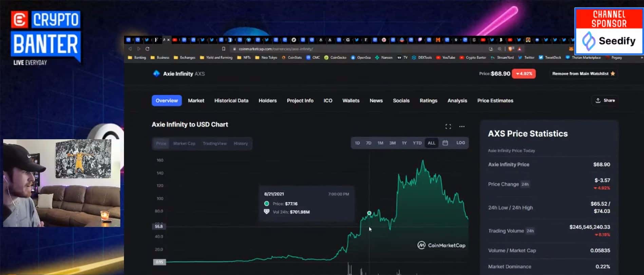Click the chart data point at 8/21/2021
This screenshot has width=644, height=275.
[369, 213]
